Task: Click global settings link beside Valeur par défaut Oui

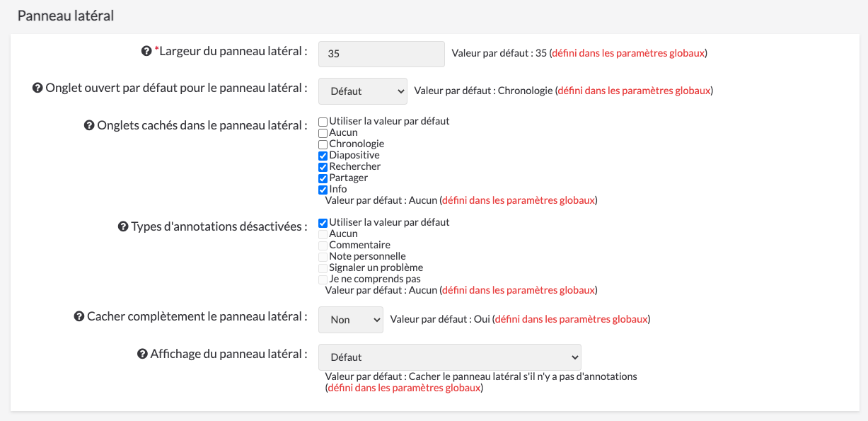Action: (x=571, y=320)
